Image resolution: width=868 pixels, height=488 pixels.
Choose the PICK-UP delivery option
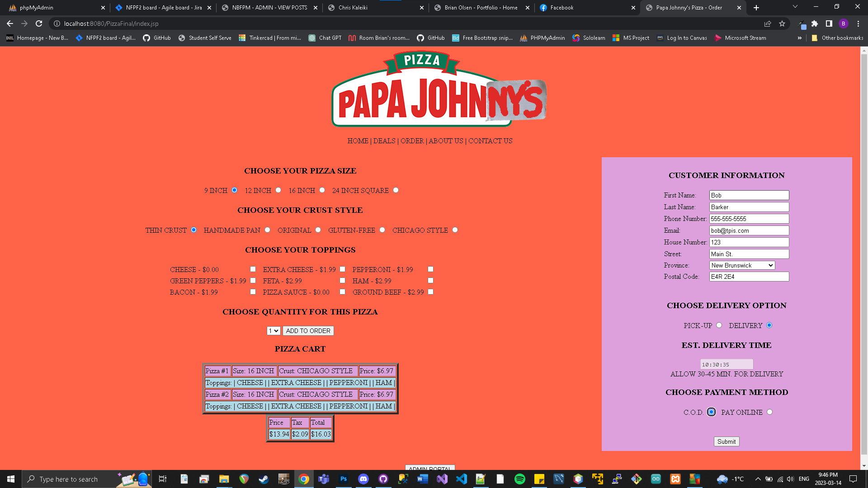(719, 325)
